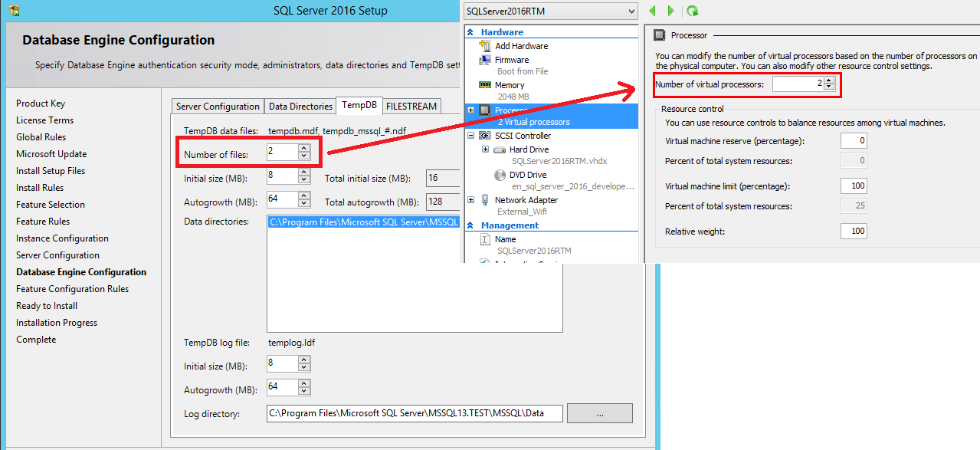Click the DVD Drive disc icon
980x450 pixels.
499,175
